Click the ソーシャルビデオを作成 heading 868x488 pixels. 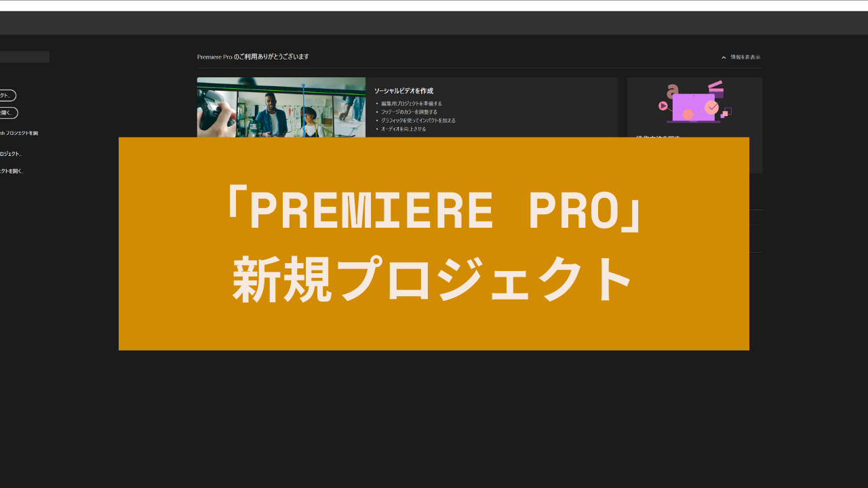[x=403, y=91]
